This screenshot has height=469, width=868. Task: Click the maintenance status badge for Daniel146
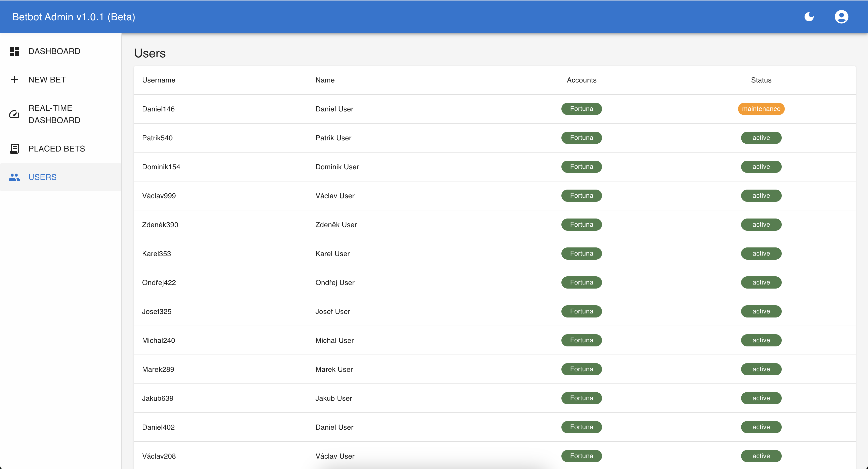coord(761,108)
